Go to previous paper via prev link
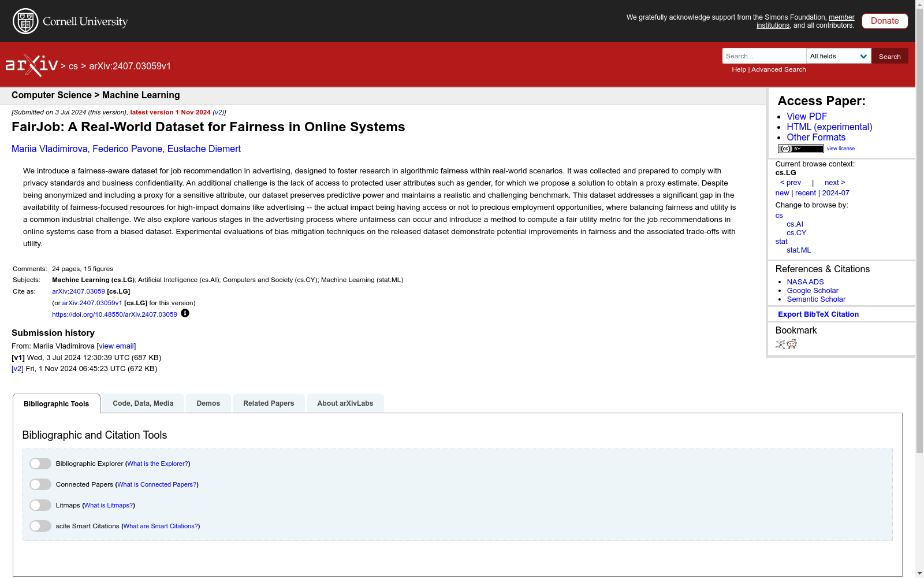 click(x=791, y=183)
